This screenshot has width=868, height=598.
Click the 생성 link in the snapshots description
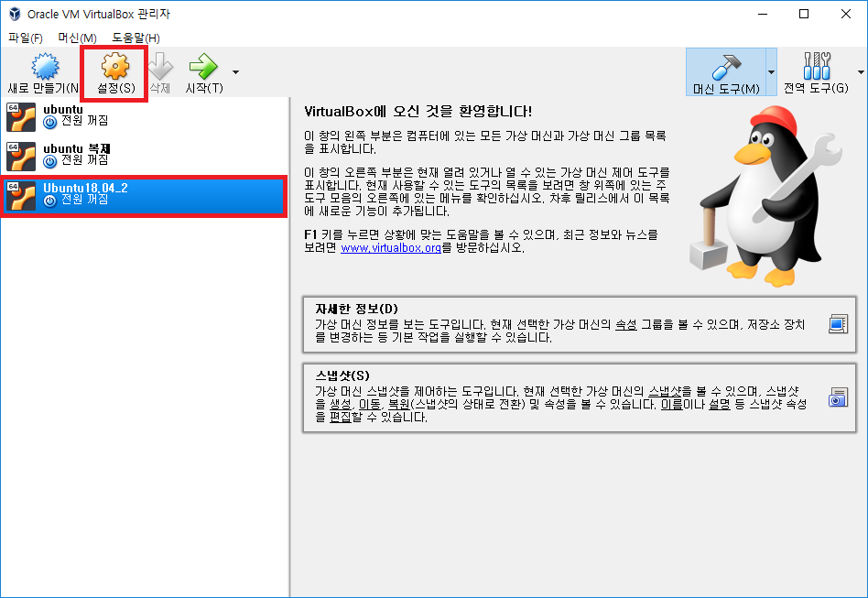341,405
